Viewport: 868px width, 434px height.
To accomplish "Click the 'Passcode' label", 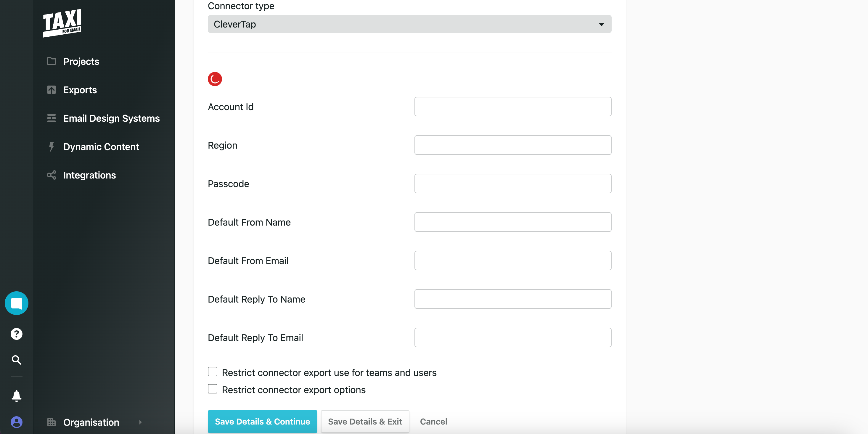I will pyautogui.click(x=228, y=184).
